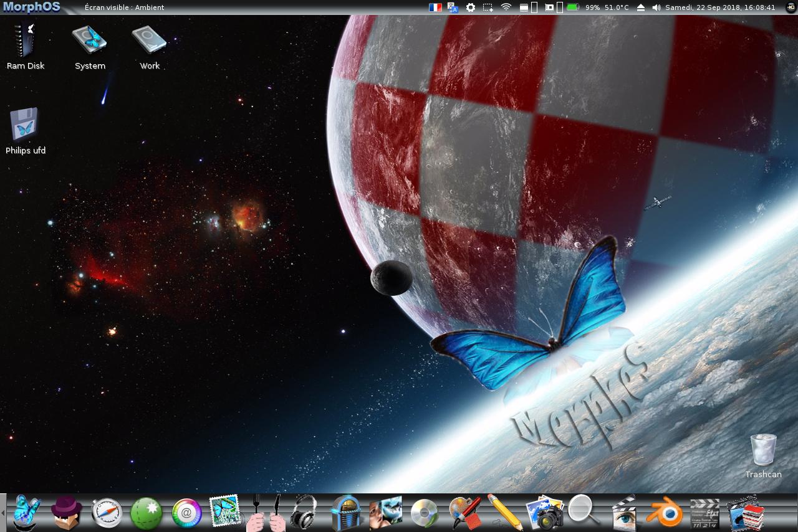Click the 'Écran visible : Ambient' title
798x532 pixels.
tap(124, 7)
